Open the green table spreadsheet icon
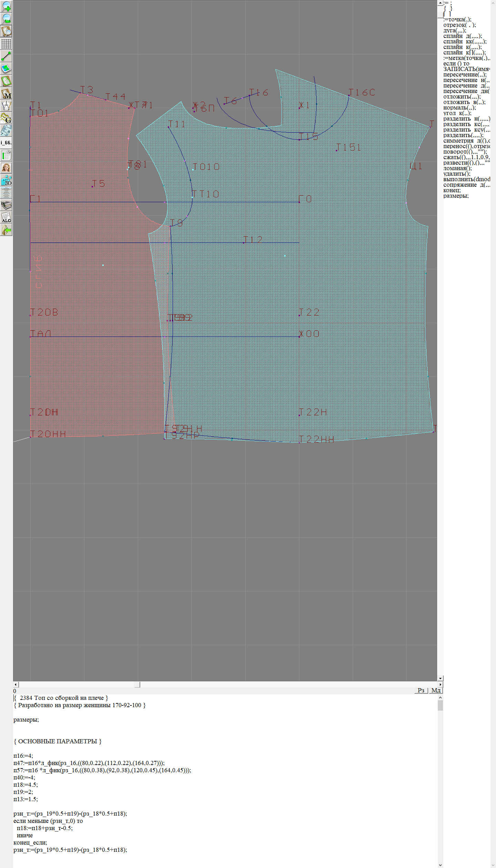496x868 pixels. click(x=6, y=155)
